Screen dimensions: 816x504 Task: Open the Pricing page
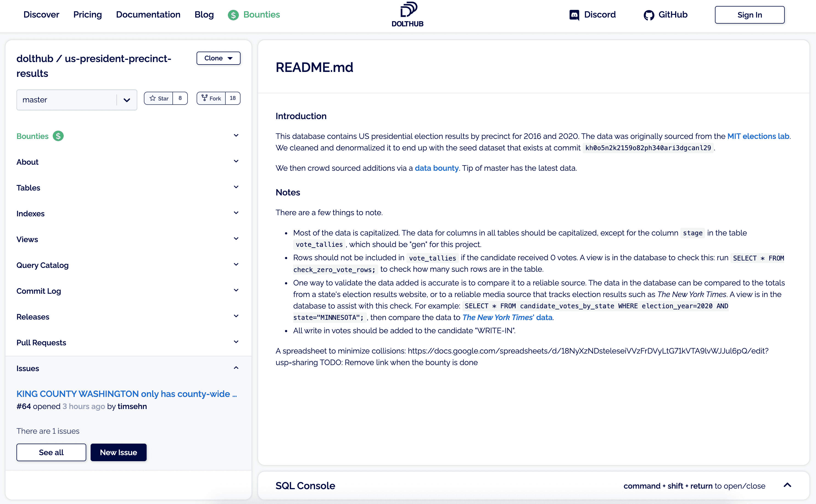88,15
